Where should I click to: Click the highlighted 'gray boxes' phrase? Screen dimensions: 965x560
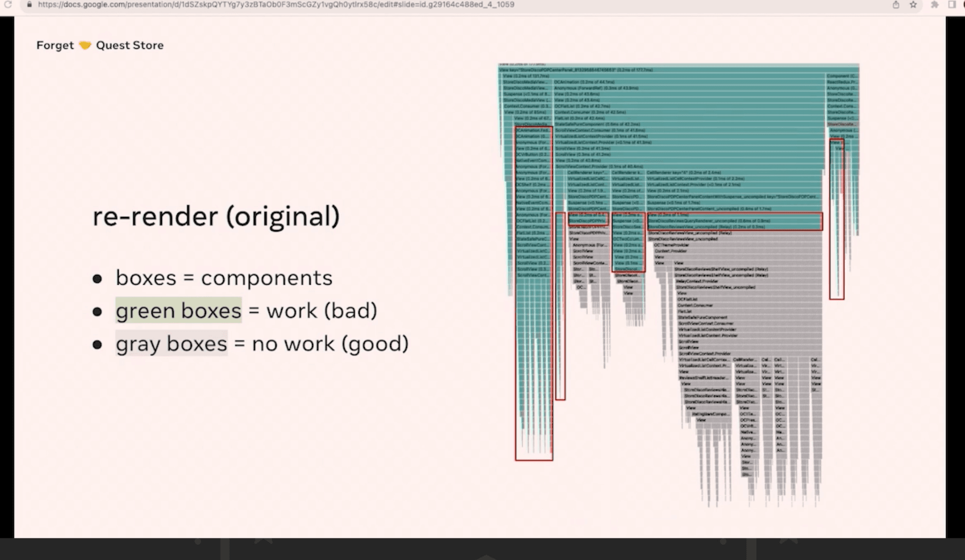[171, 344]
